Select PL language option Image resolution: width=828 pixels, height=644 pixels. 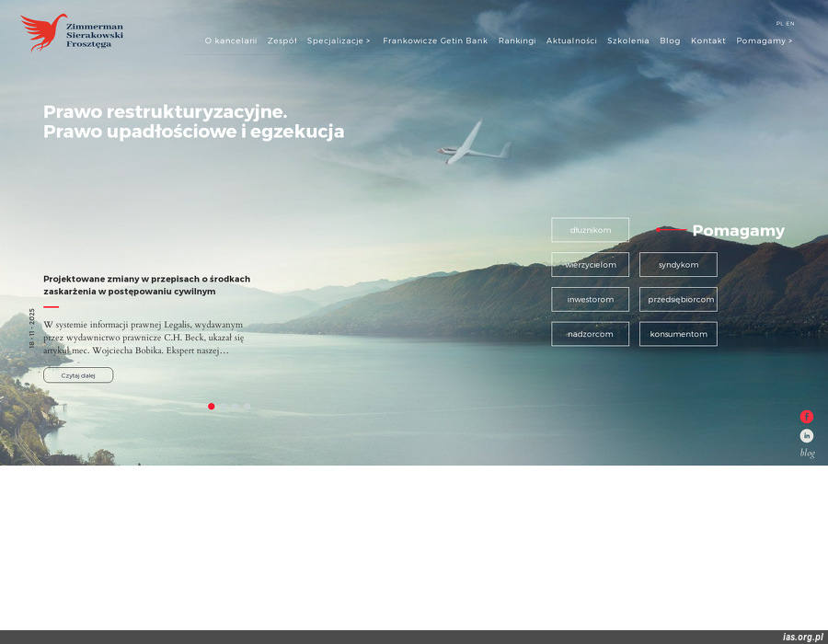777,24
